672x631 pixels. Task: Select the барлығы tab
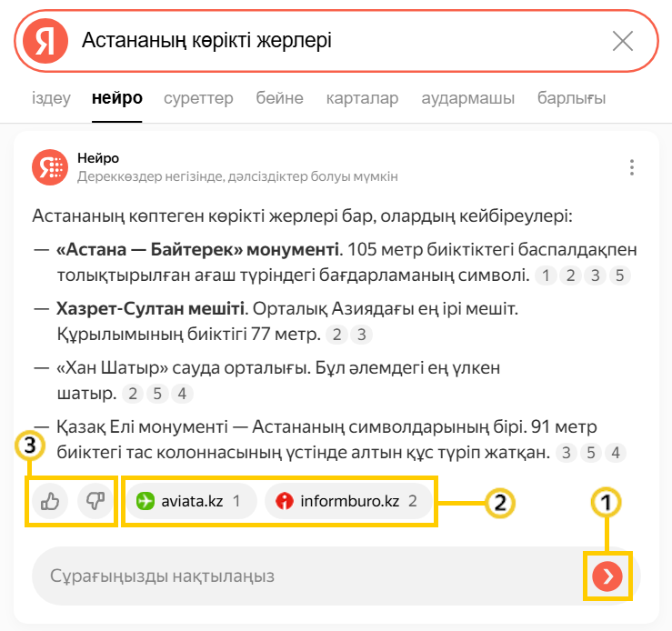click(x=571, y=98)
